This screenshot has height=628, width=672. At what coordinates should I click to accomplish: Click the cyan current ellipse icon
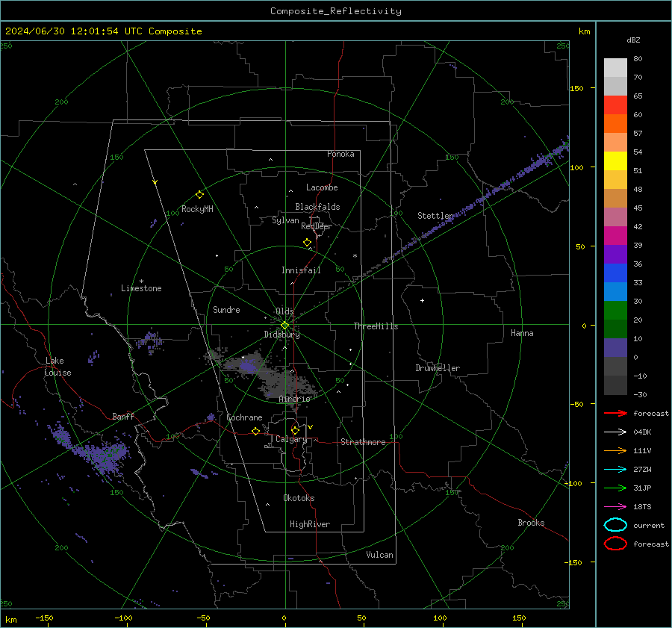[x=615, y=525]
